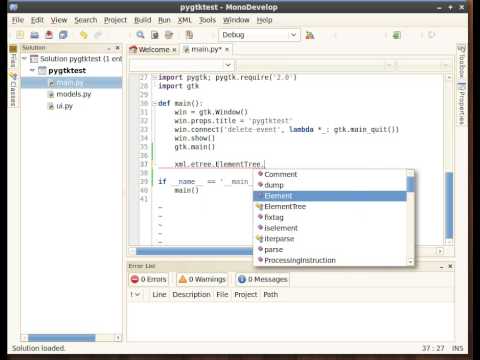480x360 pixels.
Task: Click the Save toolbar icon
Action: pos(49,35)
